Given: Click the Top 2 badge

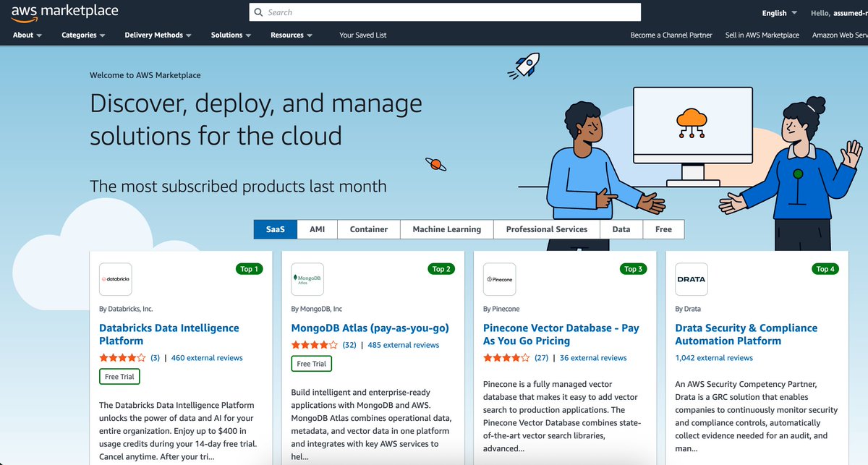Looking at the screenshot, I should point(441,269).
